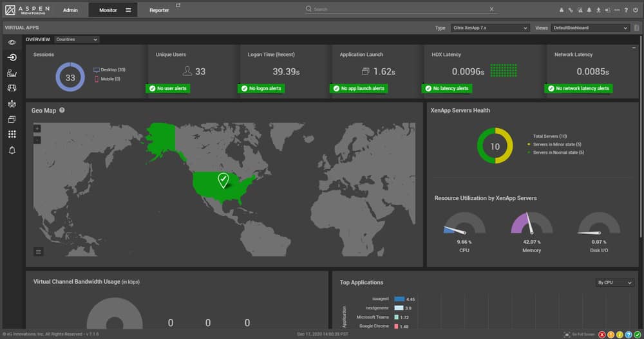Click Servers in Minor state (5) legend
644x339 pixels.
[x=554, y=145]
